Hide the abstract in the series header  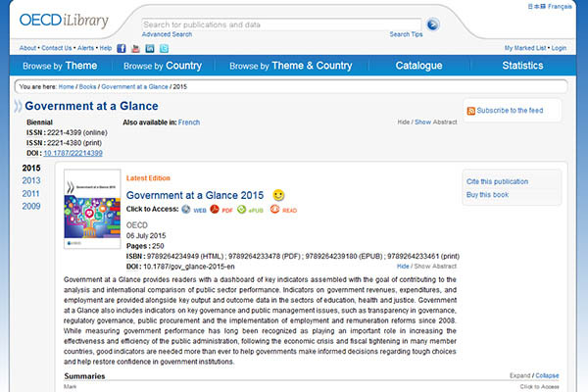[x=403, y=122]
